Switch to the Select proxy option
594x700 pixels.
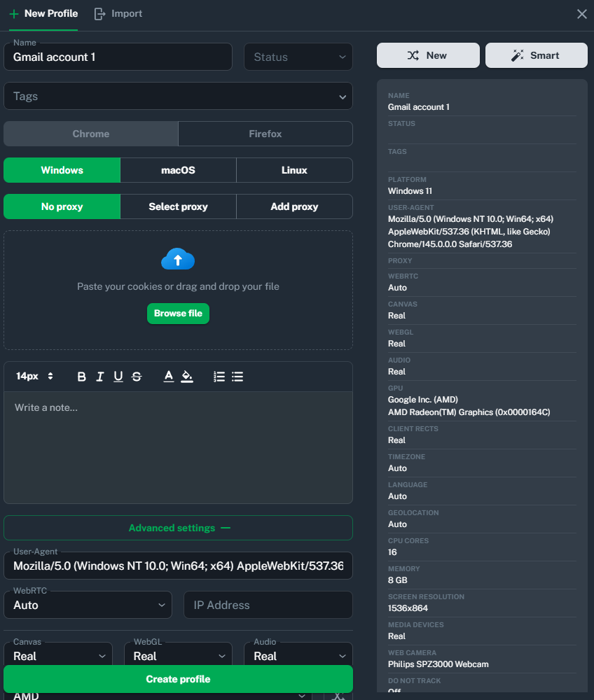tap(178, 206)
